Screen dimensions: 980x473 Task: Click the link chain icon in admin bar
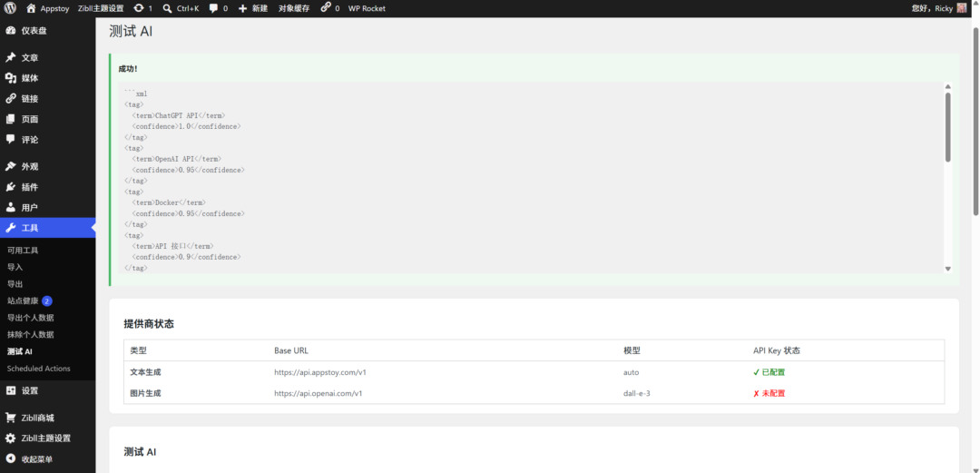click(x=326, y=8)
